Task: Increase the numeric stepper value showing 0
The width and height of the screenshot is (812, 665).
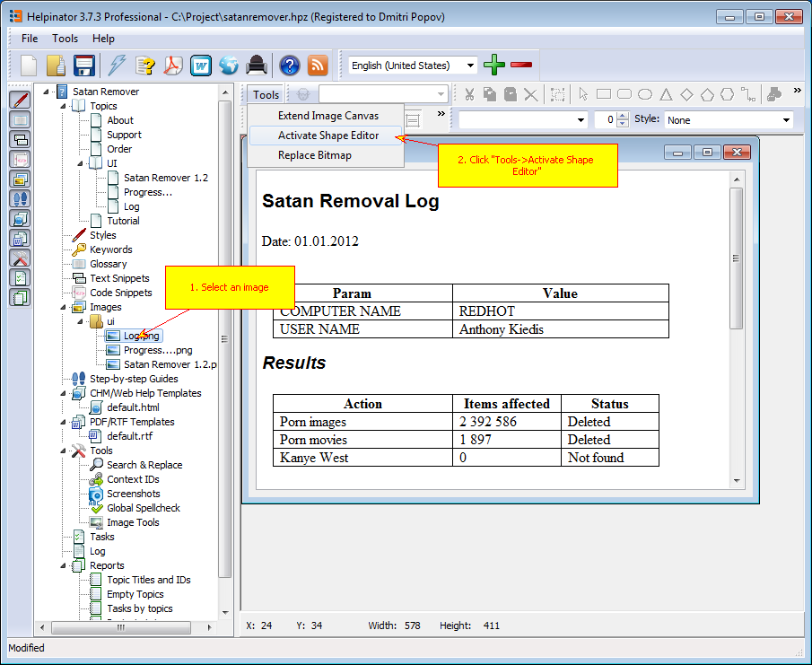Action: pos(624,116)
